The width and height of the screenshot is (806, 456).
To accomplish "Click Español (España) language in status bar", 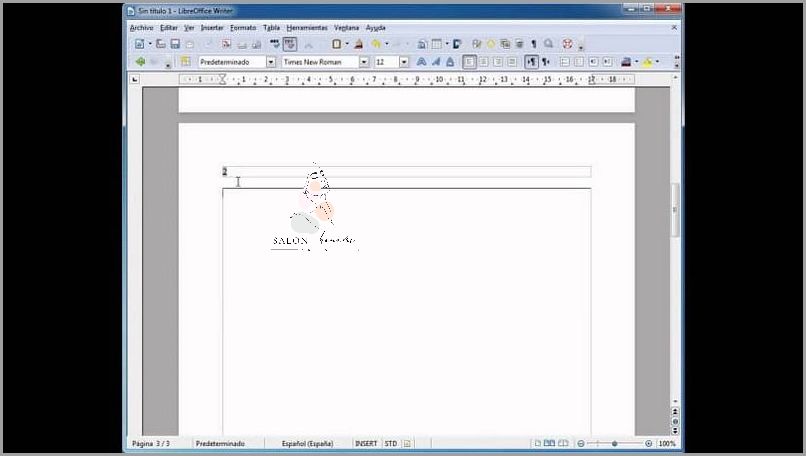I will click(307, 443).
